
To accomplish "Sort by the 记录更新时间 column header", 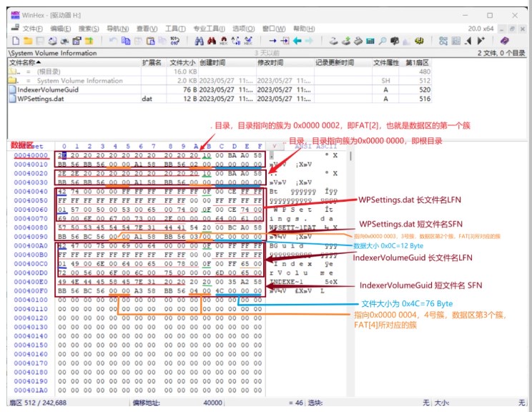I will pos(343,62).
